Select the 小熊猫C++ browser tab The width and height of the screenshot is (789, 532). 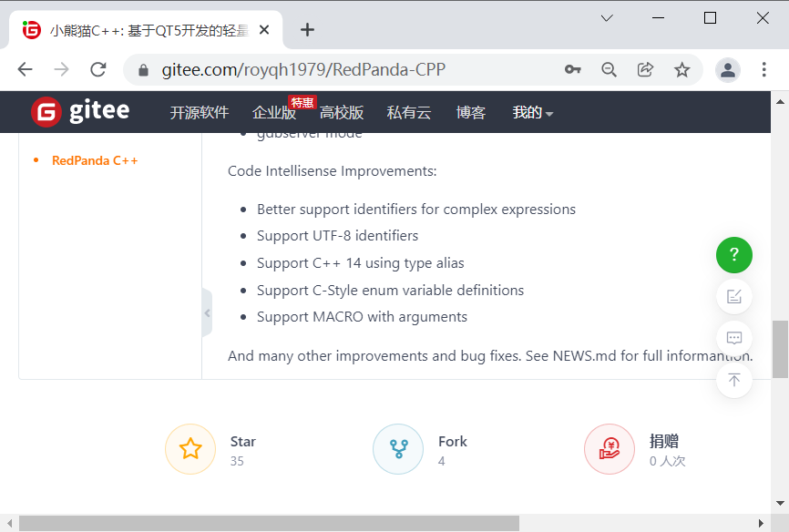[x=146, y=30]
